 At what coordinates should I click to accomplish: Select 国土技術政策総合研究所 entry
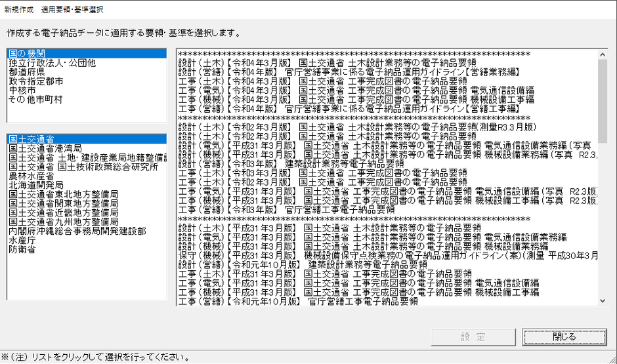[87, 167]
